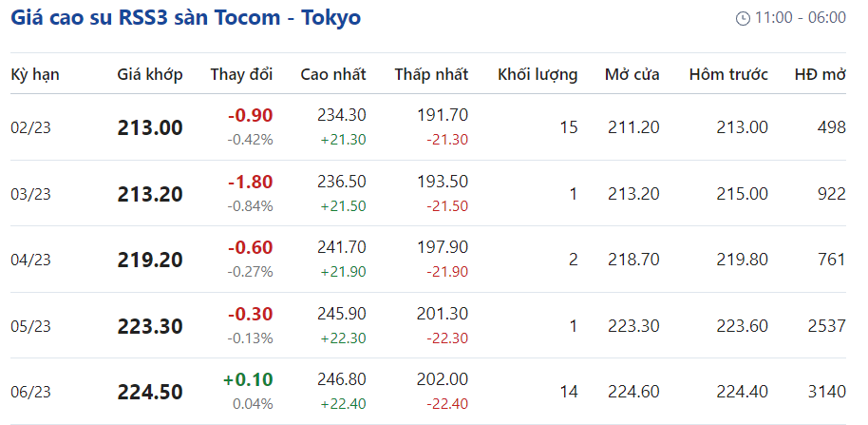Select the 'Hôm trước' column header

pos(728,74)
